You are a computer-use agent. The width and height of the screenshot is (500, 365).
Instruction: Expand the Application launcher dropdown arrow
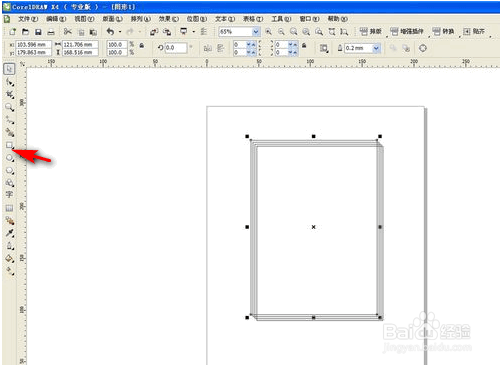[x=194, y=32]
